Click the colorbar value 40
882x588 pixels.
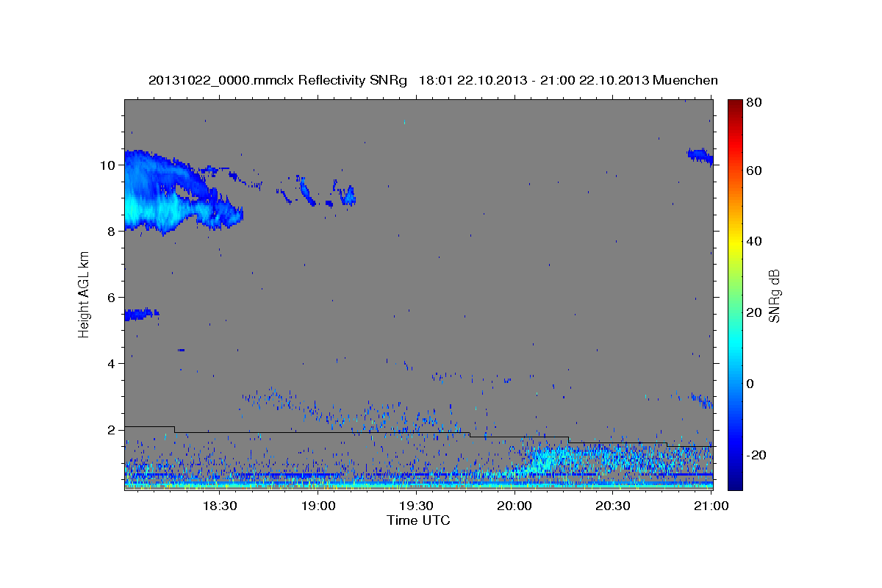(x=753, y=241)
